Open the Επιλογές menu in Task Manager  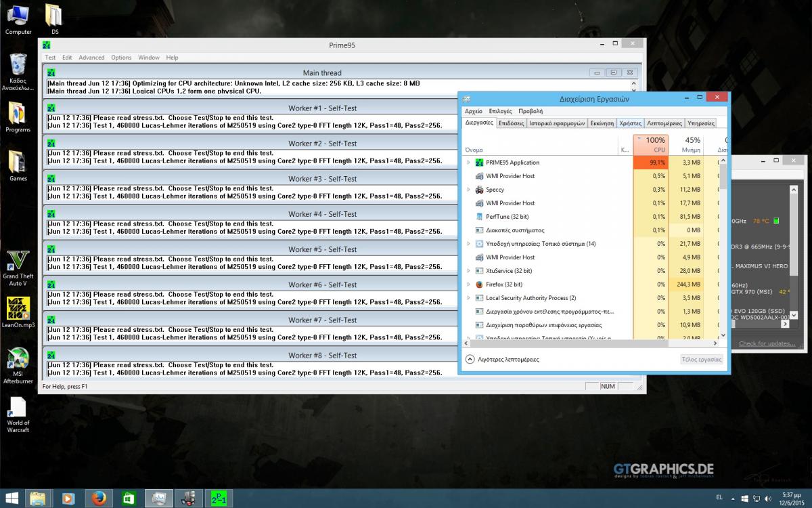pos(500,111)
